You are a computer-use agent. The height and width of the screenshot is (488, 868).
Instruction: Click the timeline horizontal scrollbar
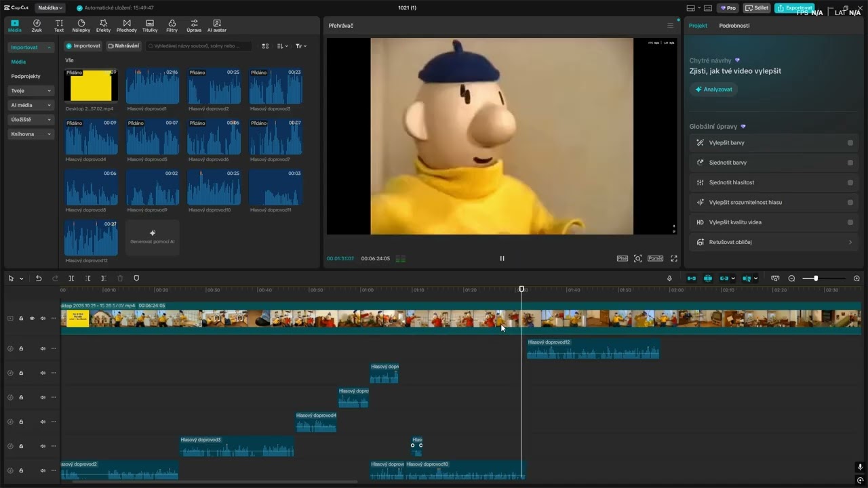(215, 482)
